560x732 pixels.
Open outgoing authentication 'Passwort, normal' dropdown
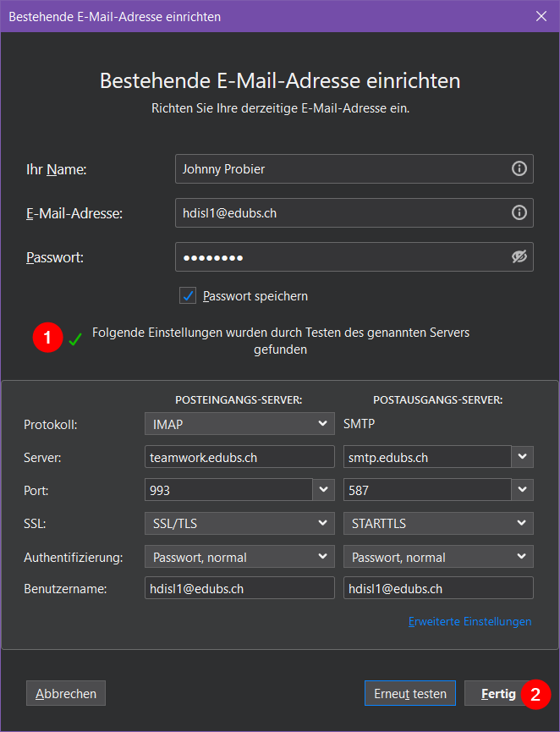[438, 557]
